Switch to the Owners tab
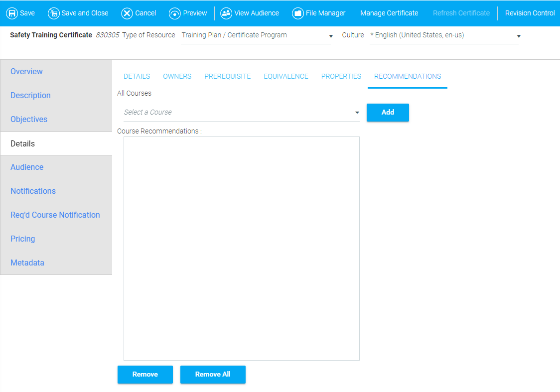This screenshot has height=392, width=560. (x=177, y=77)
